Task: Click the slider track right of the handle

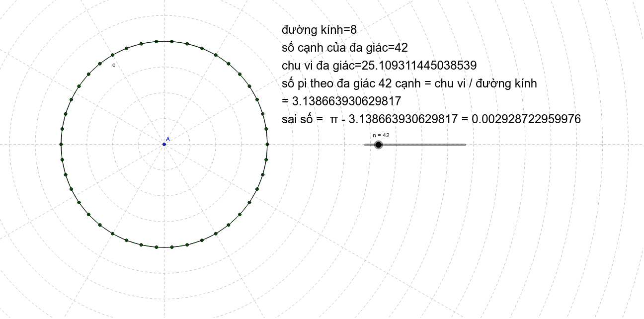Action: [424, 145]
